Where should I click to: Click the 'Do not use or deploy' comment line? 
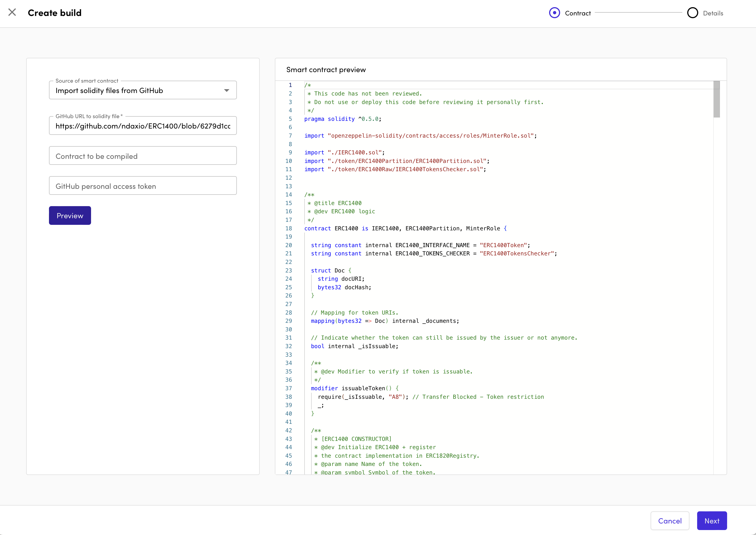click(425, 102)
